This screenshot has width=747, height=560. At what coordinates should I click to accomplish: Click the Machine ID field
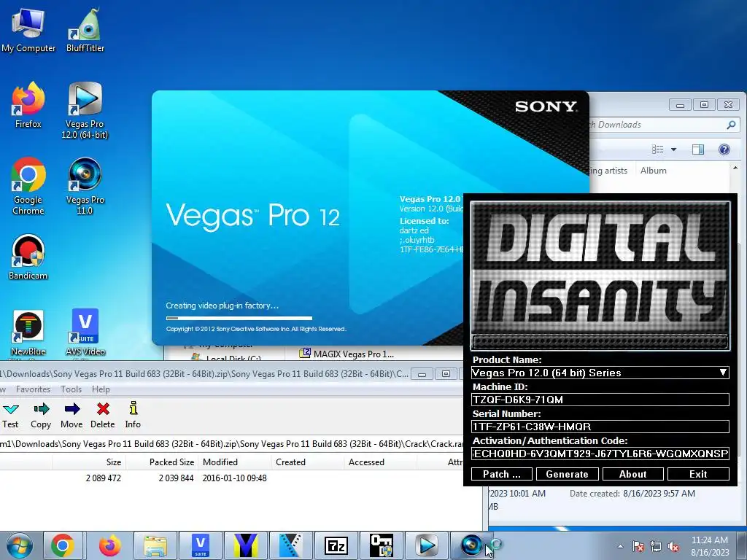(600, 400)
